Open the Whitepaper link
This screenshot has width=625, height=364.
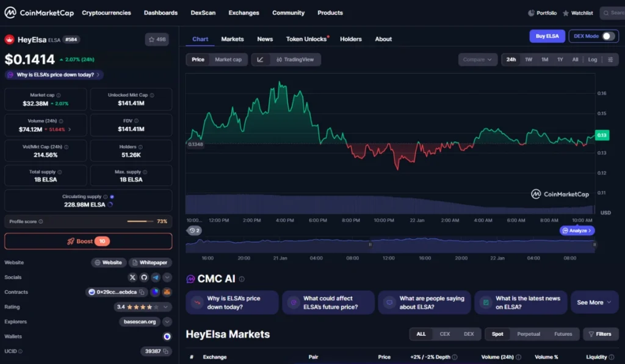click(x=150, y=262)
